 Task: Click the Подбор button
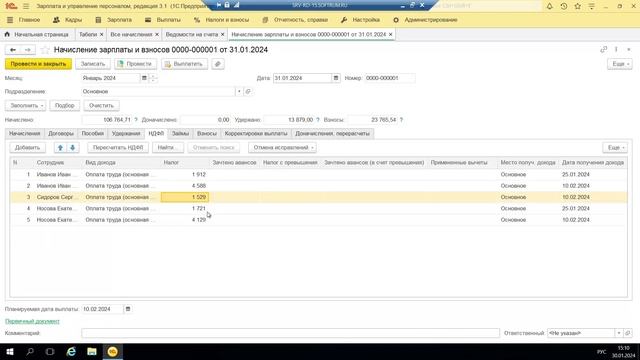(x=65, y=106)
